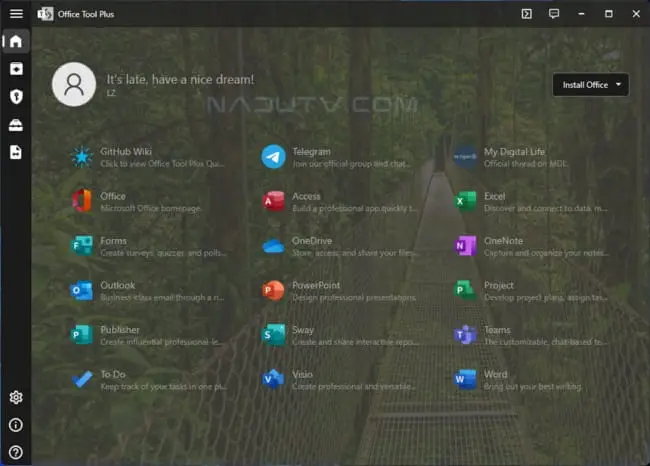Open the To Do link title
Image resolution: width=650 pixels, height=466 pixels.
coord(113,374)
